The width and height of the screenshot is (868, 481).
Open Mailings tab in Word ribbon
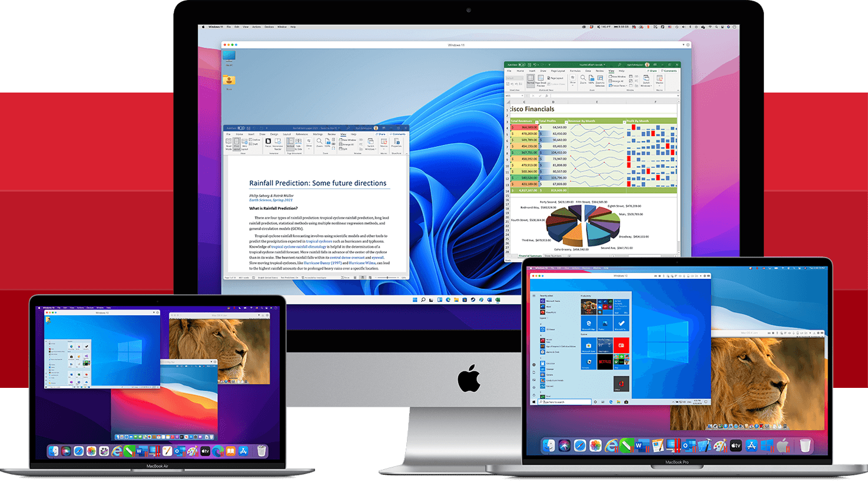pyautogui.click(x=318, y=134)
